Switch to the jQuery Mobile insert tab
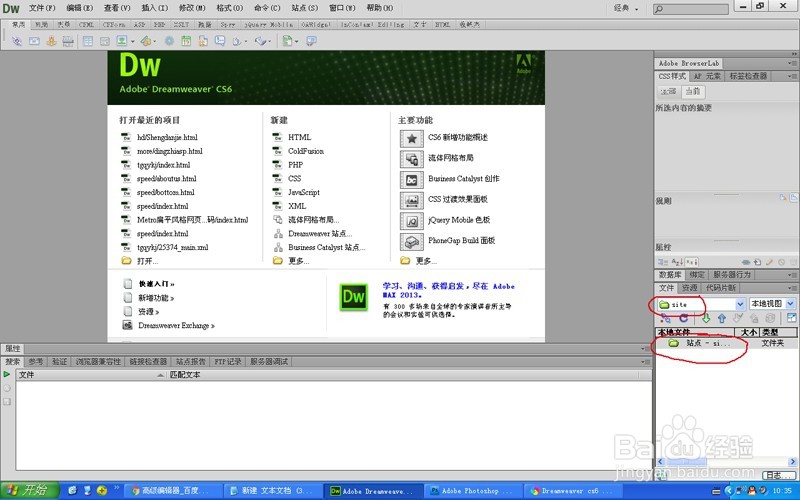The image size is (800, 500). coord(268,24)
